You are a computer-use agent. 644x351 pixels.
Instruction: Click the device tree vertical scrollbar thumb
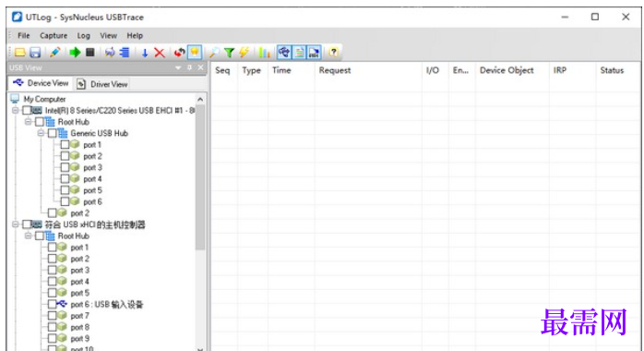pos(200,177)
